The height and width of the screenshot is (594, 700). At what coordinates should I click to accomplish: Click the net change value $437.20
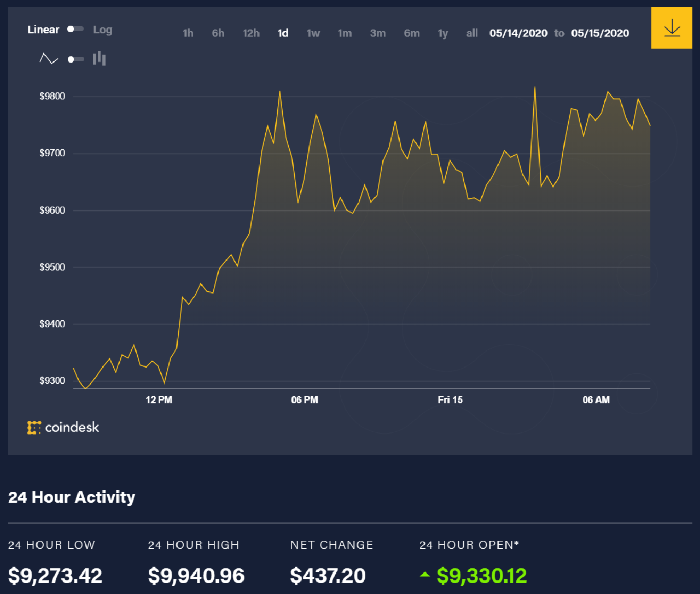pyautogui.click(x=328, y=576)
